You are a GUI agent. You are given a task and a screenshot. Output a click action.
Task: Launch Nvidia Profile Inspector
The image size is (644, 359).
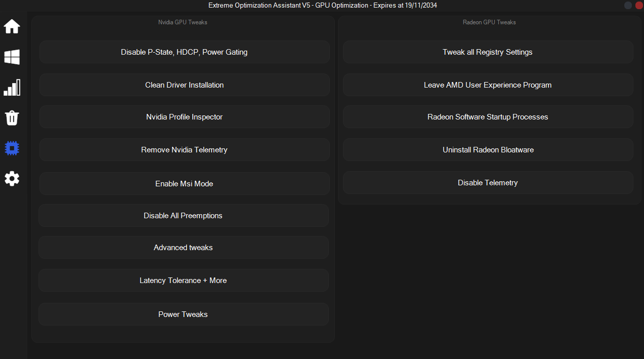(x=184, y=117)
